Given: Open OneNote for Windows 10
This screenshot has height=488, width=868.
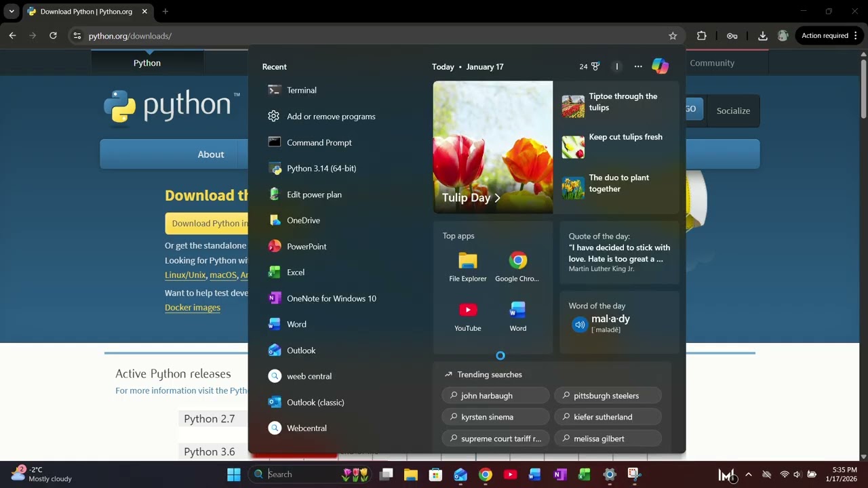Looking at the screenshot, I should coord(331,298).
